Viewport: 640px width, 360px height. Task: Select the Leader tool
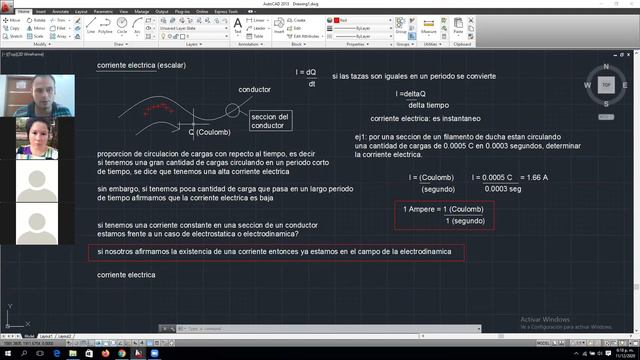coord(256,28)
